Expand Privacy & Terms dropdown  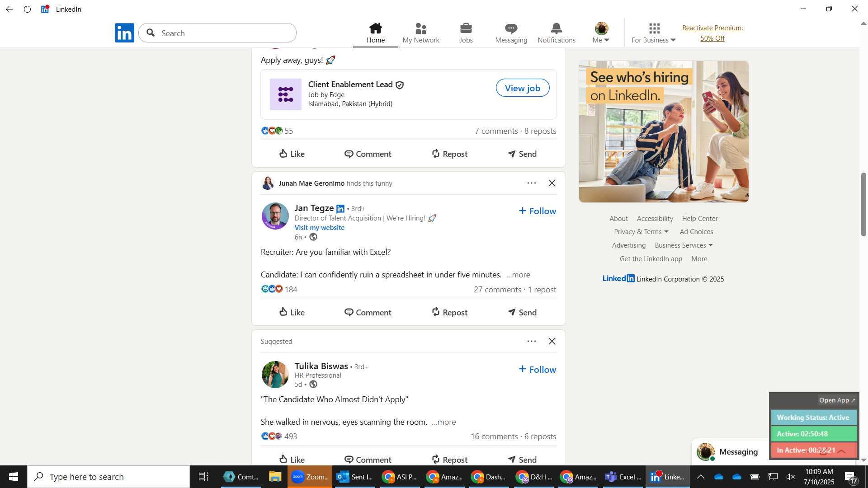point(641,232)
